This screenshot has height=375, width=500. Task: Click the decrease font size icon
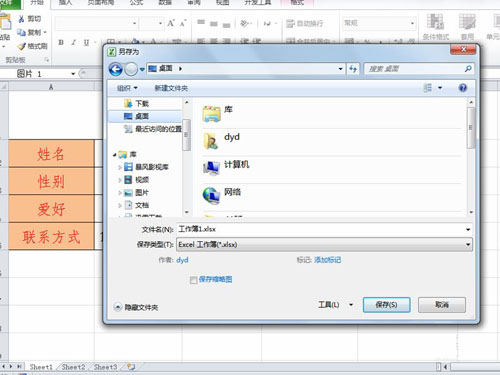pos(183,23)
